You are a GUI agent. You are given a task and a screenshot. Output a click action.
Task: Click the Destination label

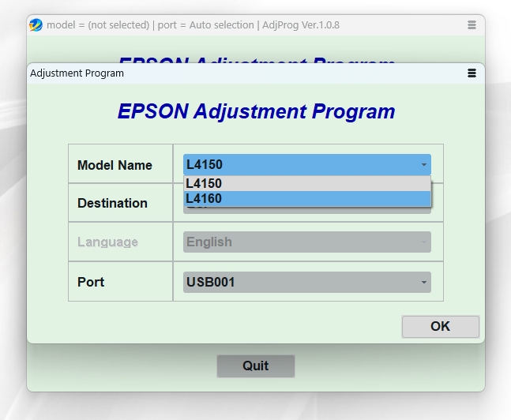point(112,203)
